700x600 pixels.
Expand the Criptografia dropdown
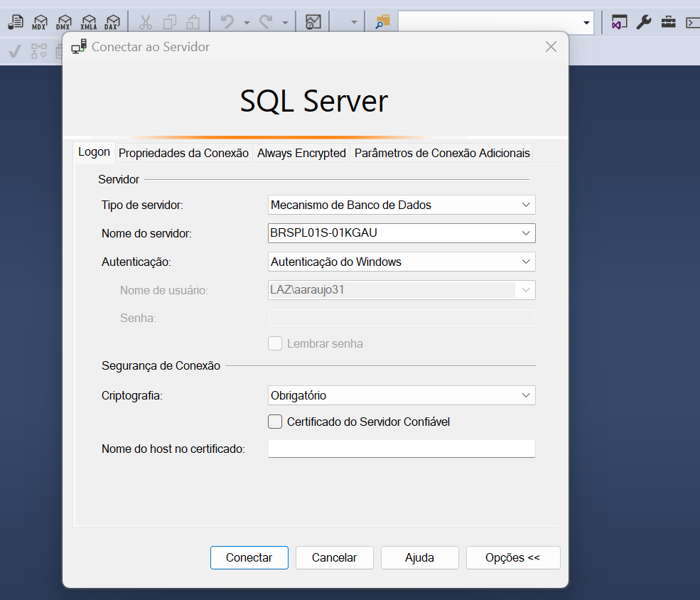point(526,395)
